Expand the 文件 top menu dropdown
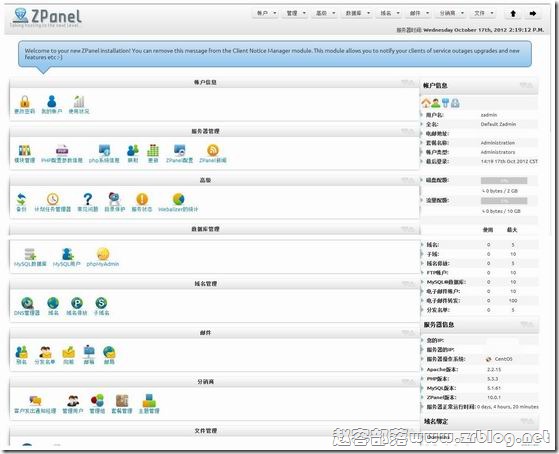 pos(483,13)
